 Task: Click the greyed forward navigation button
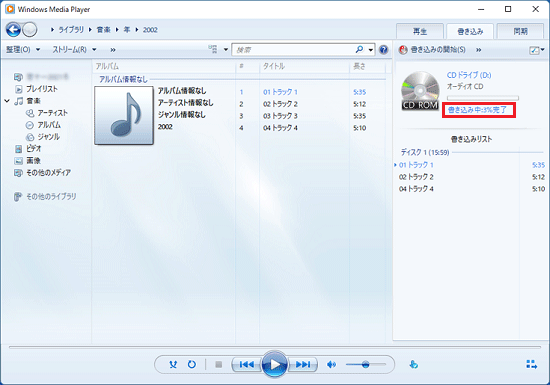[30, 30]
